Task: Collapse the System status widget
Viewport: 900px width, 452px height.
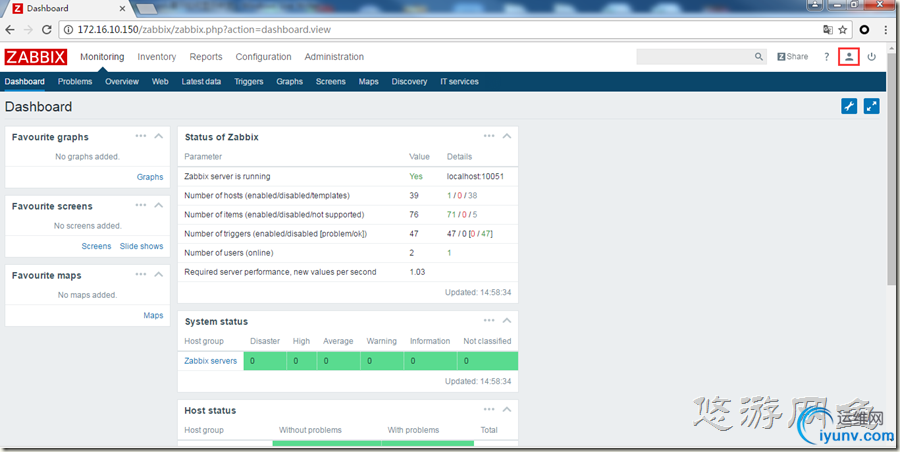Action: coord(507,320)
